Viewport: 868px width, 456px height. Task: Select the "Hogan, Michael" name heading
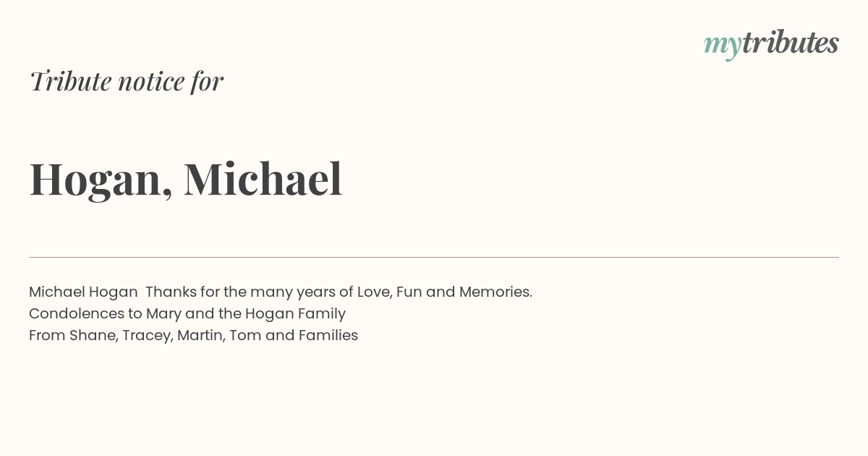pyautogui.click(x=186, y=180)
